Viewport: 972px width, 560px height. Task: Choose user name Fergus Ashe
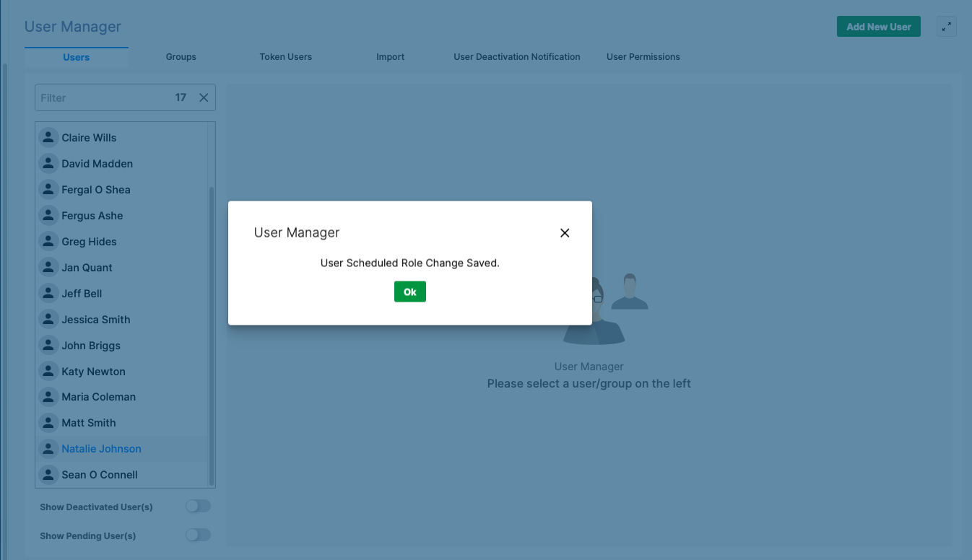pyautogui.click(x=92, y=216)
